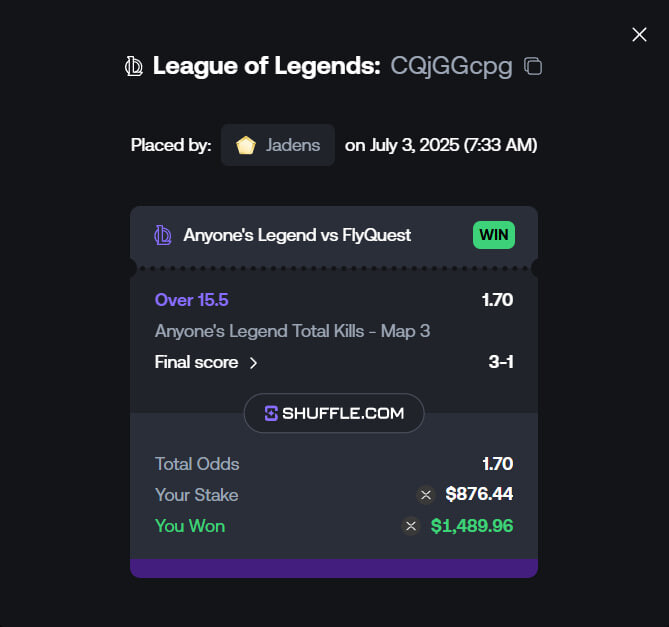Click the Final score label
Viewport: 669px width, 627px height.
196,362
